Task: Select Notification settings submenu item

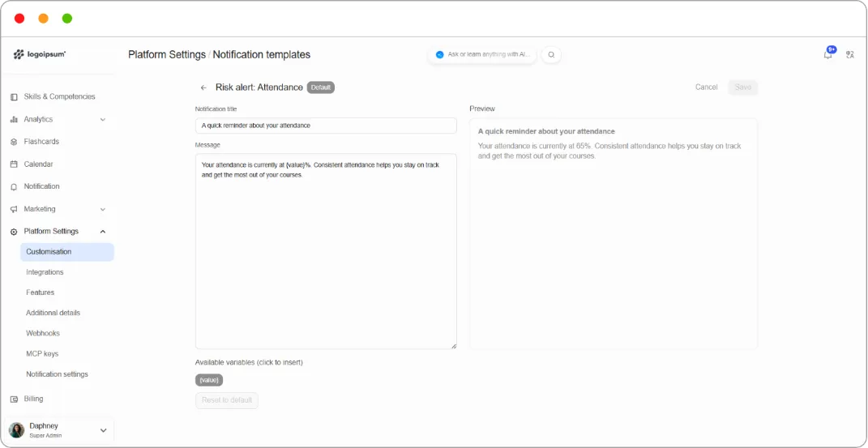Action: (x=57, y=374)
